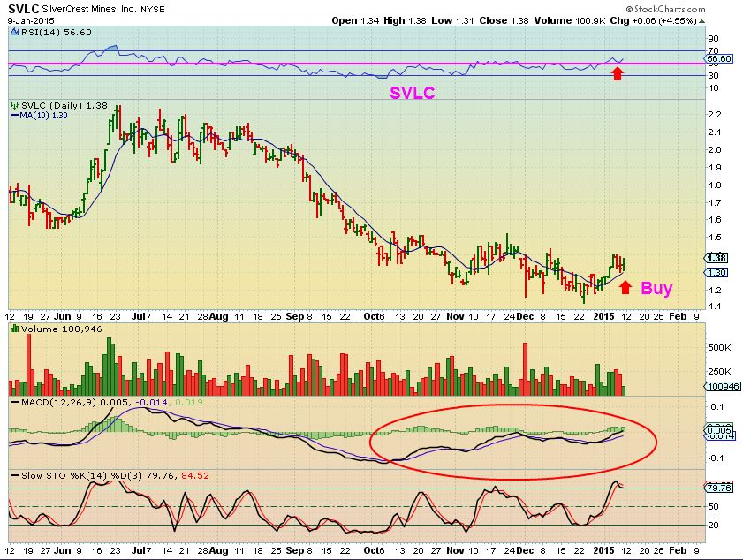Click the 100946 volume tag on the scale
This screenshot has height=560, width=743.
click(723, 387)
